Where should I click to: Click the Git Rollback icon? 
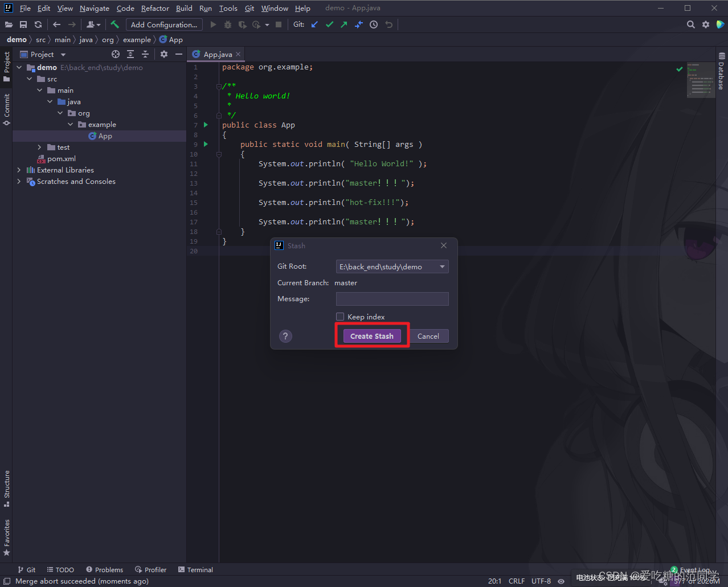point(389,24)
